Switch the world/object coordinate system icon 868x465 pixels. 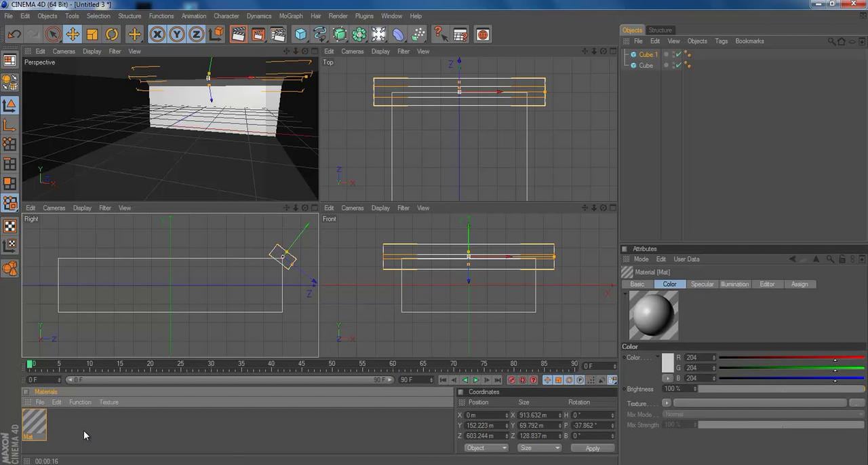pos(216,34)
